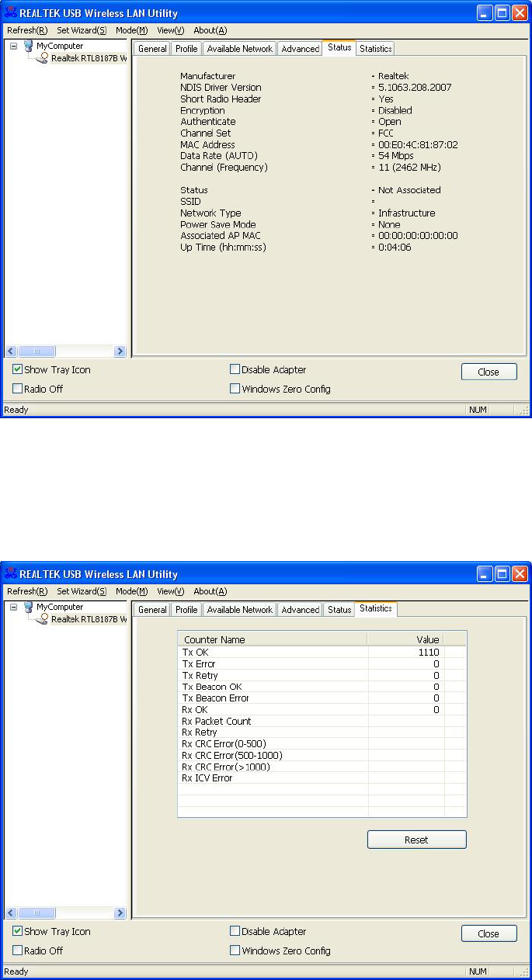Switch to Profile tab in the Statistics window

click(x=186, y=610)
